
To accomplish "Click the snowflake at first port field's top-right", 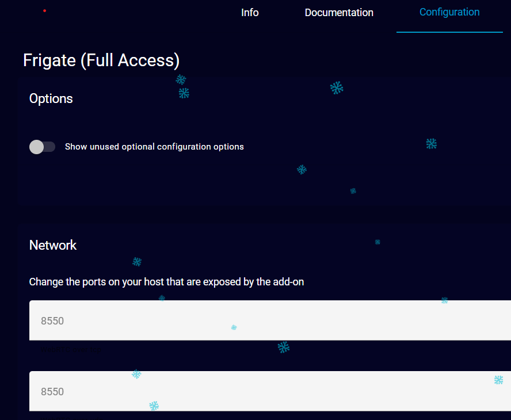I will [444, 300].
